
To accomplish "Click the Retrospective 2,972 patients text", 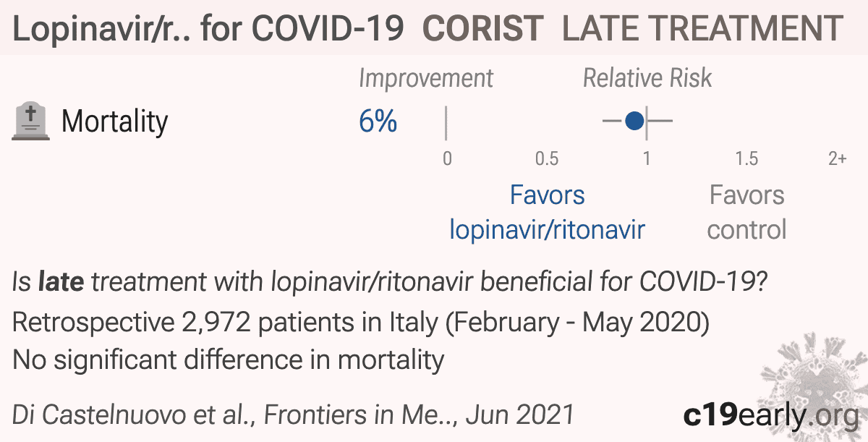I will tap(360, 323).
